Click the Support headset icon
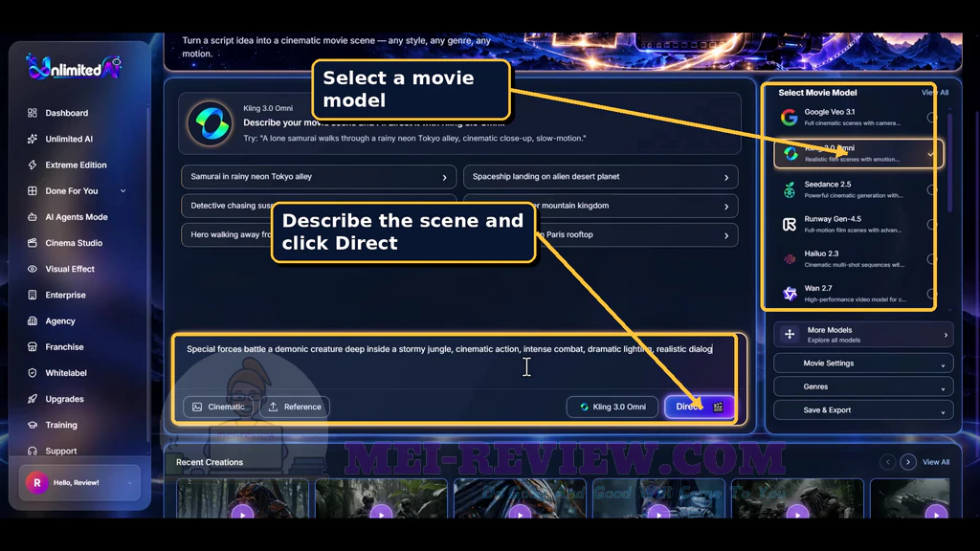This screenshot has width=980, height=551. [33, 452]
